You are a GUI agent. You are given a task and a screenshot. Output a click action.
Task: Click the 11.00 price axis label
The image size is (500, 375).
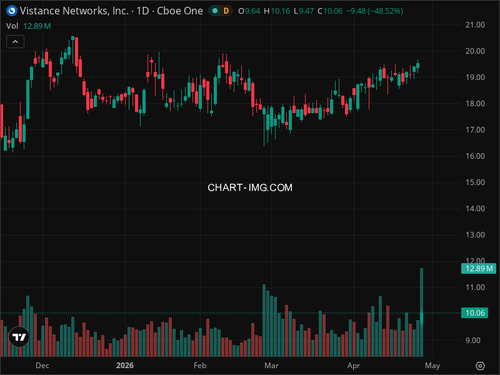pos(475,287)
